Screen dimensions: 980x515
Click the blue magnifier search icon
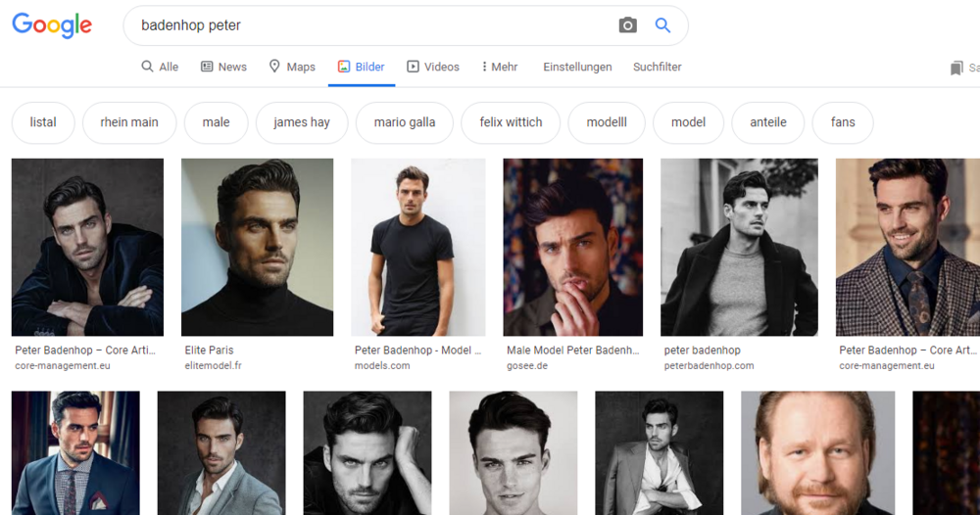(x=662, y=25)
